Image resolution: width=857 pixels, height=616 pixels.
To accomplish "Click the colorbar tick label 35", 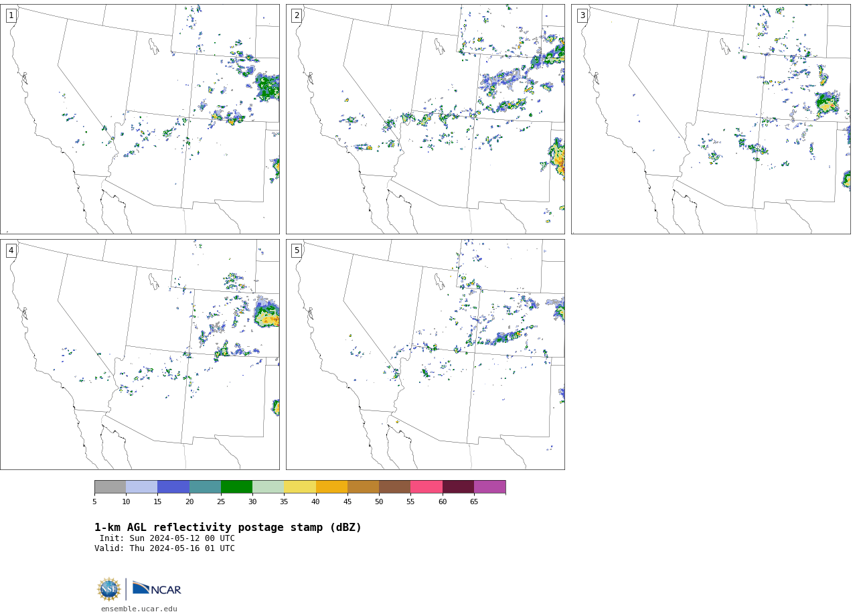I will (284, 502).
